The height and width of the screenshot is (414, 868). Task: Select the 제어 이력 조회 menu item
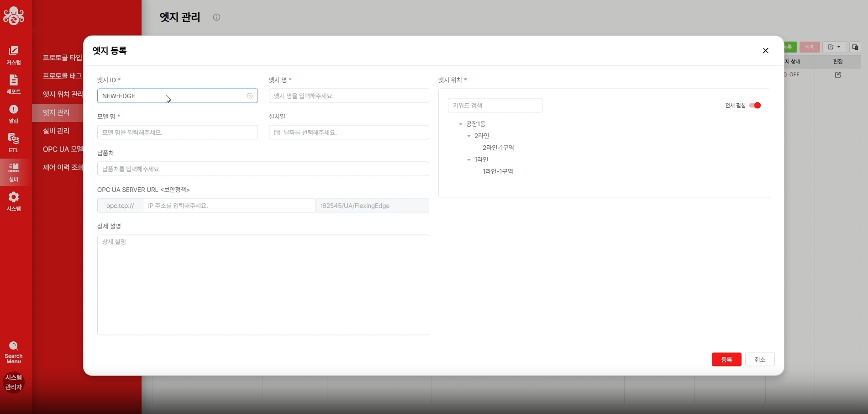coord(63,167)
